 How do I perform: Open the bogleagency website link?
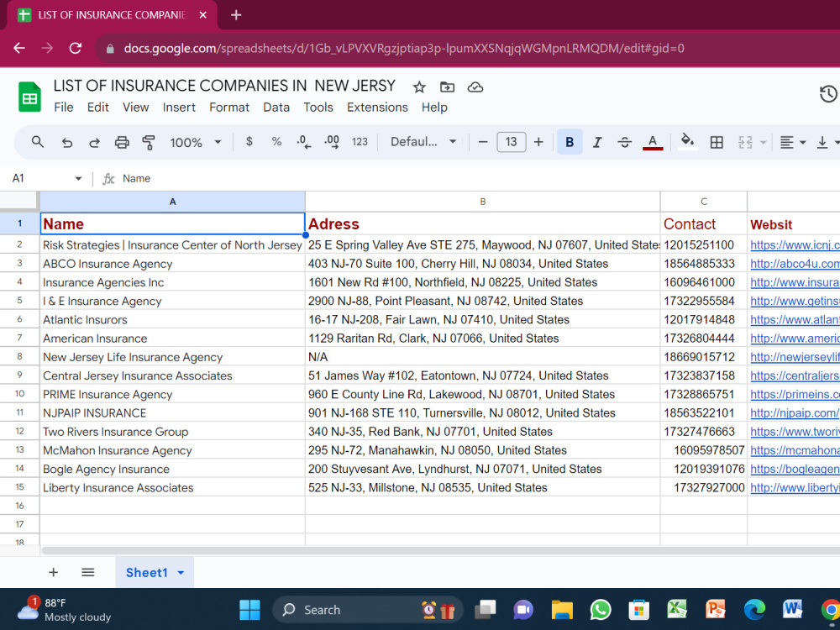pyautogui.click(x=795, y=470)
